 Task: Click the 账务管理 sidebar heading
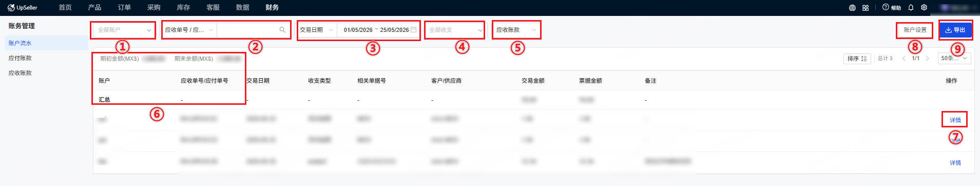[x=22, y=26]
